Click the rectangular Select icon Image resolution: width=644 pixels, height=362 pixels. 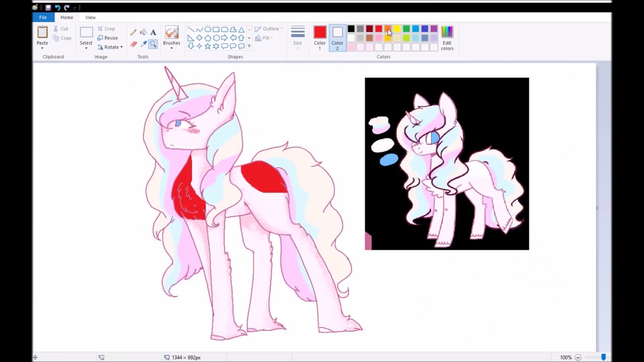[86, 32]
